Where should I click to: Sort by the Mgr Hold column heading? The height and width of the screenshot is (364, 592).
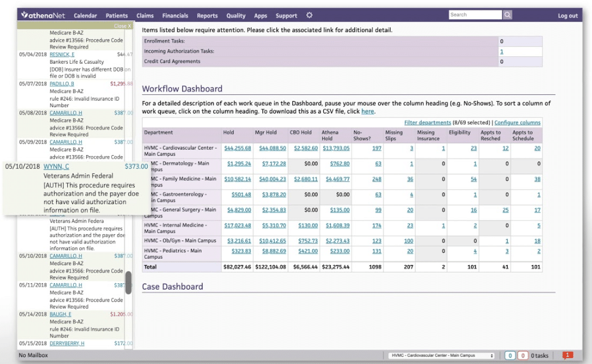[266, 132]
